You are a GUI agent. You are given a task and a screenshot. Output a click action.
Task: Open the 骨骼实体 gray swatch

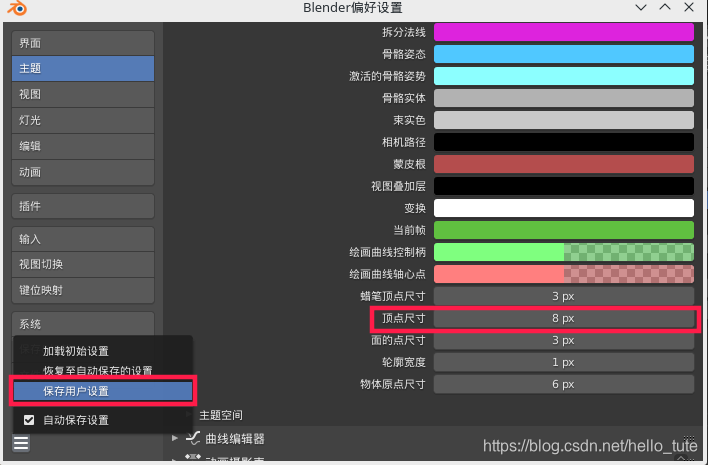pos(564,98)
